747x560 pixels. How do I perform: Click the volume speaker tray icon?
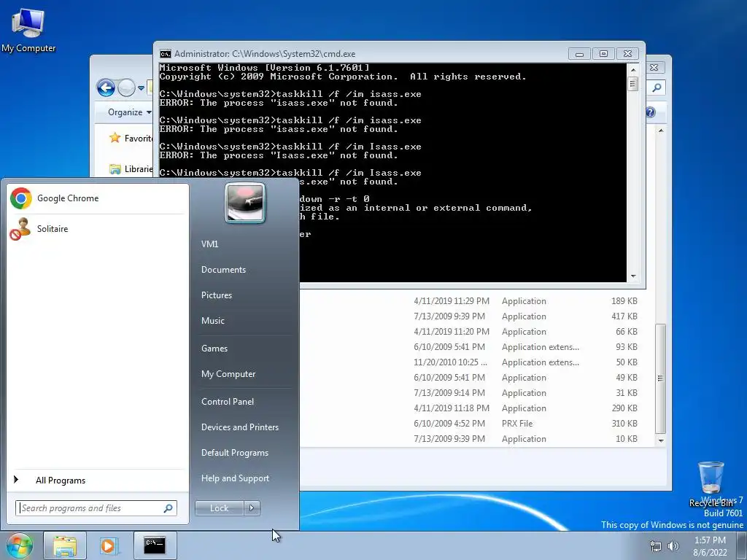click(673, 546)
